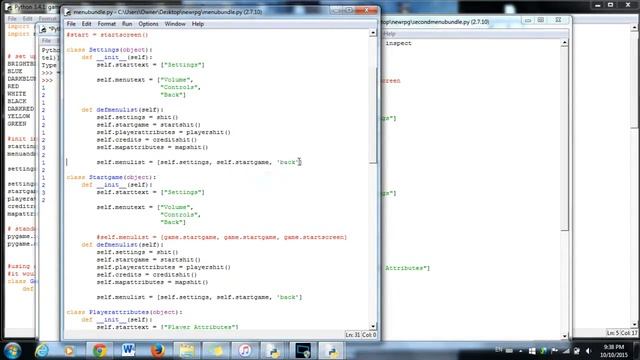
Task: Open Help menu in menubundle.py window
Action: pyautogui.click(x=198, y=24)
